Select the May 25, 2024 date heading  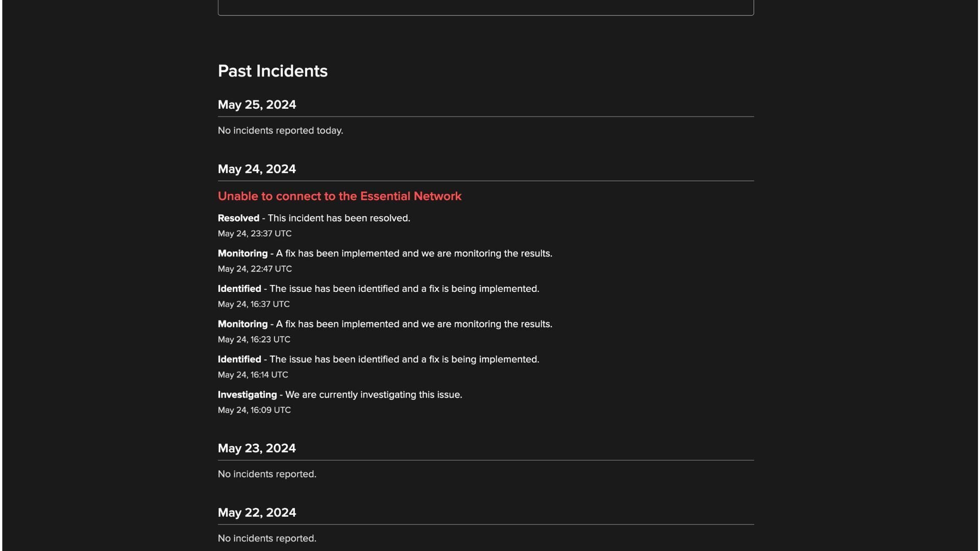pyautogui.click(x=257, y=105)
